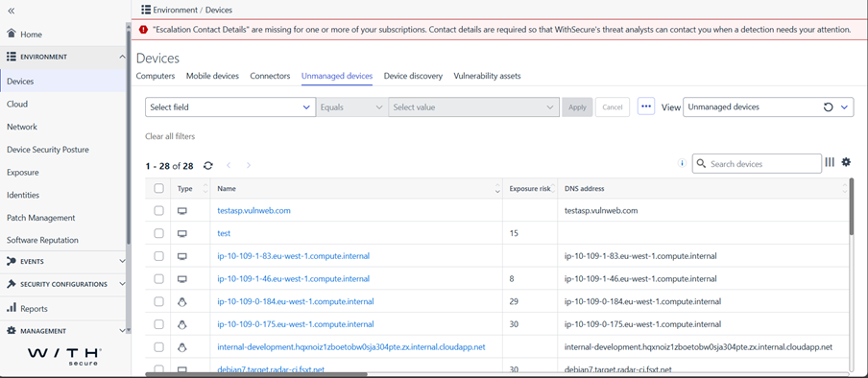Open ip-10-109-1-46.eu-west-1.compute.internal link
The width and height of the screenshot is (868, 378).
294,279
